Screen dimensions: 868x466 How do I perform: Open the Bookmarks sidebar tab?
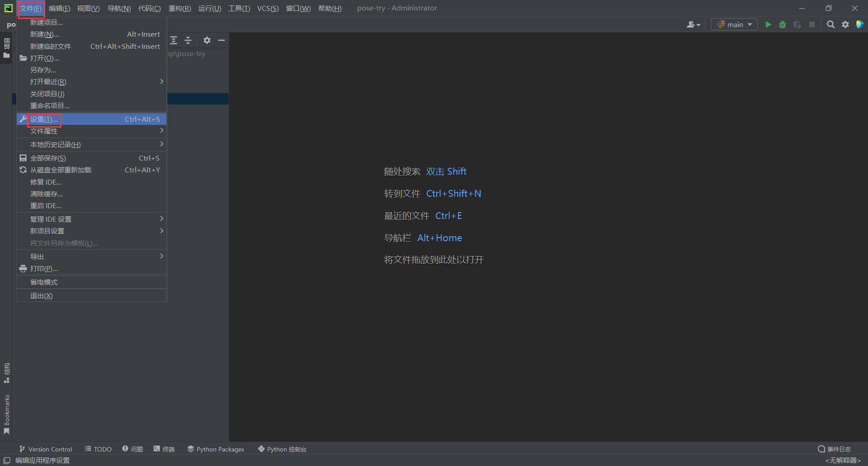pos(6,414)
